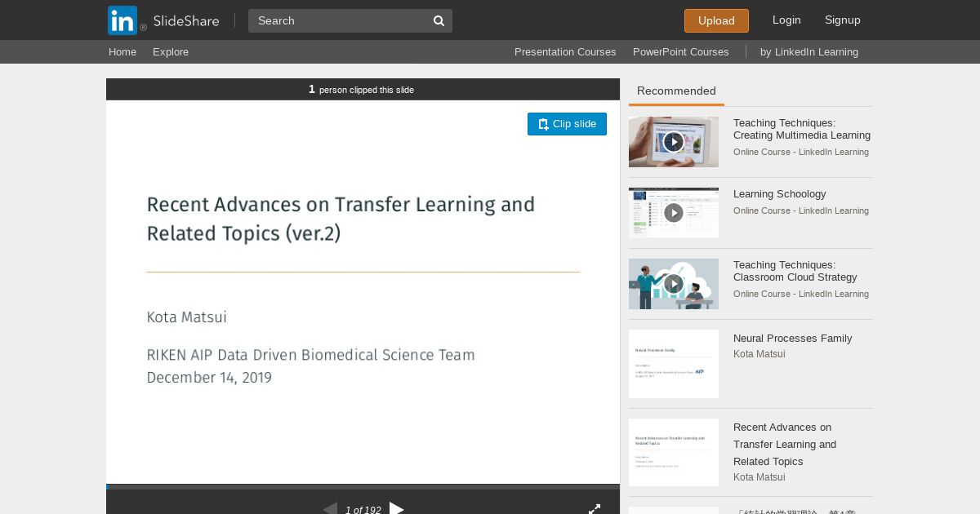Image resolution: width=980 pixels, height=514 pixels.
Task: Click the main slide title text
Action: [x=341, y=219]
